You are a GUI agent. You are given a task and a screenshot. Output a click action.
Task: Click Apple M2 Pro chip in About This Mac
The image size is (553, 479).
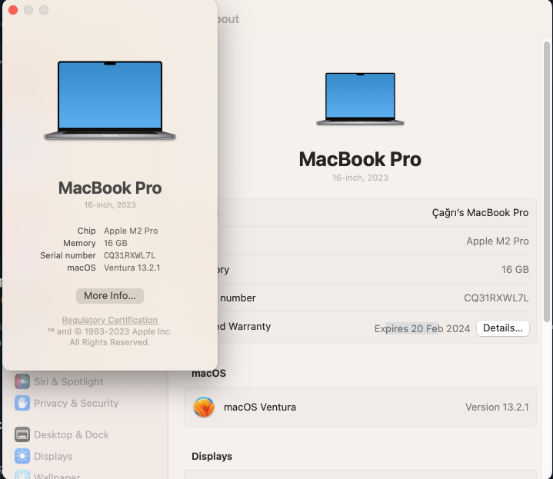pyautogui.click(x=131, y=231)
